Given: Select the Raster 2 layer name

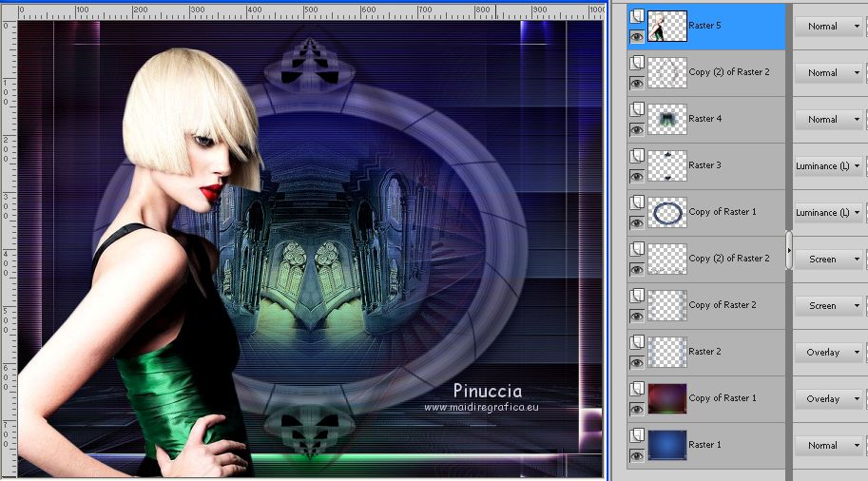Looking at the screenshot, I should pyautogui.click(x=704, y=352).
